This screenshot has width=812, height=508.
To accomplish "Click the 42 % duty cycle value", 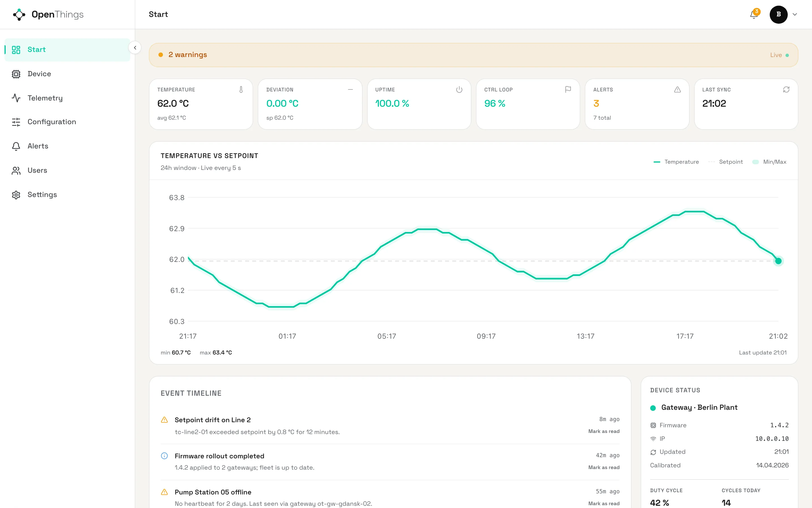I will click(x=659, y=503).
